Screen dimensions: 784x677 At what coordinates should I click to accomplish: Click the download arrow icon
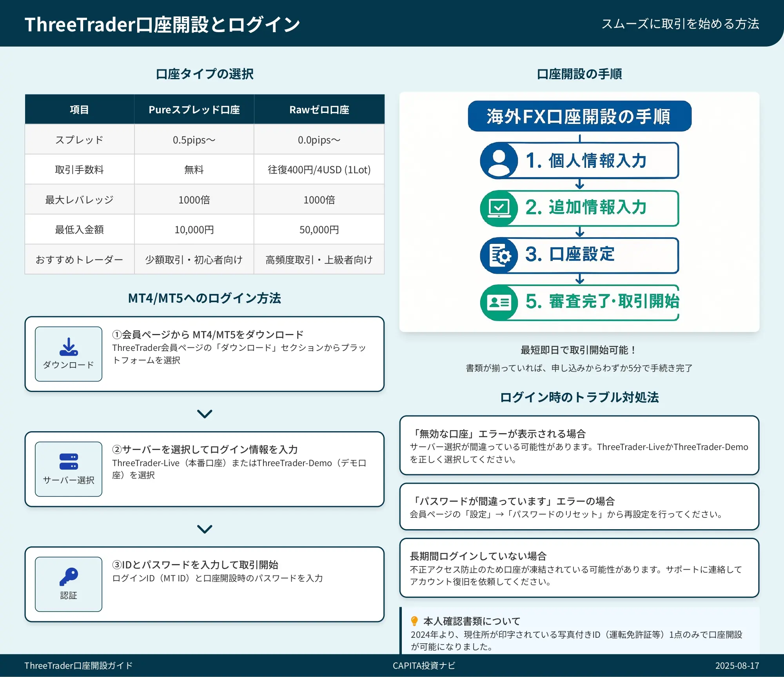pos(69,347)
